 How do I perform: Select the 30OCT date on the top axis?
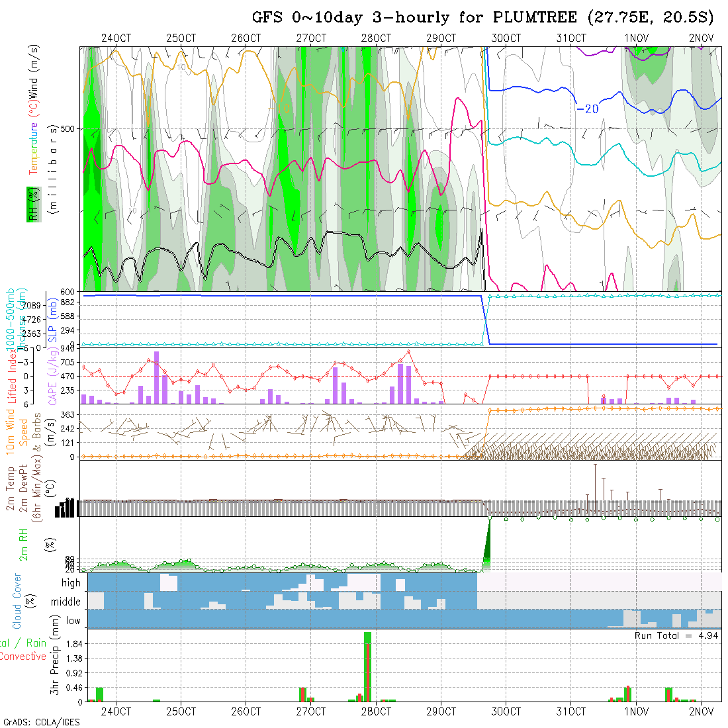506,38
